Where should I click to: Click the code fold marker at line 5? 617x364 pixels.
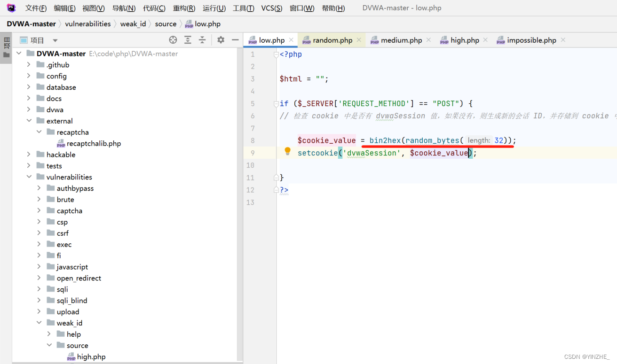click(x=277, y=104)
